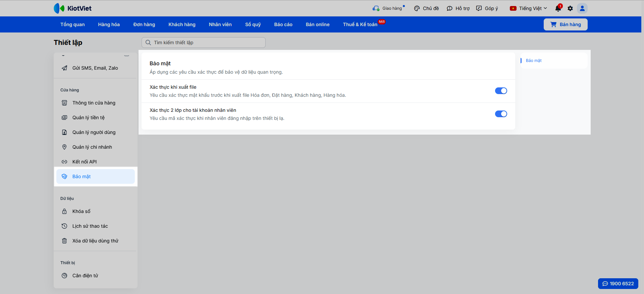Viewport: 644px width, 294px height.
Task: Select Quản lý tiền tệ in sidebar
Action: coord(96,118)
